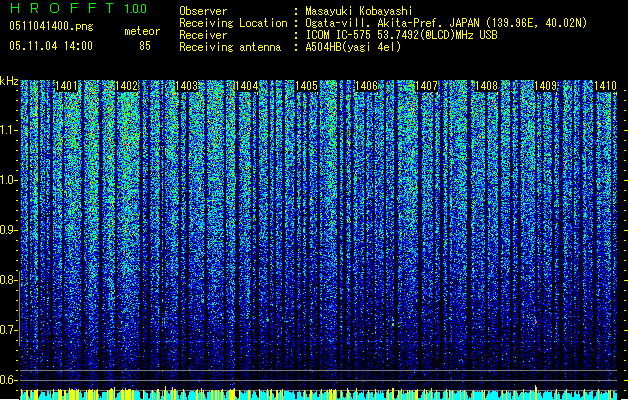Click the HROFFT 1.0.0 title text
The height and width of the screenshot is (400, 629).
[x=78, y=8]
